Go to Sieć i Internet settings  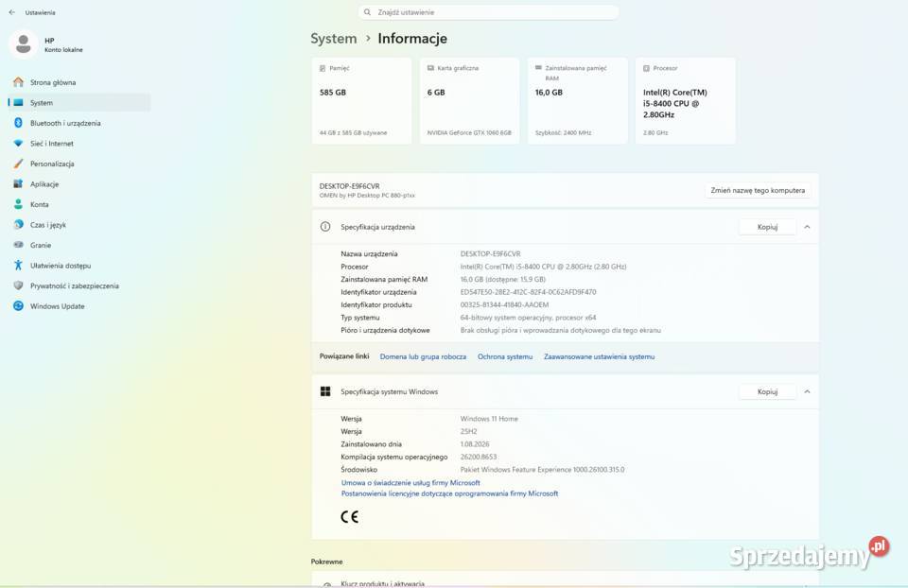pos(79,143)
